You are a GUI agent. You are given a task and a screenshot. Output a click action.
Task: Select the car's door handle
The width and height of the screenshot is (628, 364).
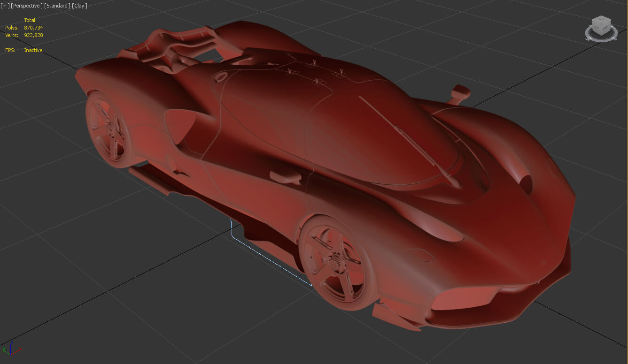(285, 177)
